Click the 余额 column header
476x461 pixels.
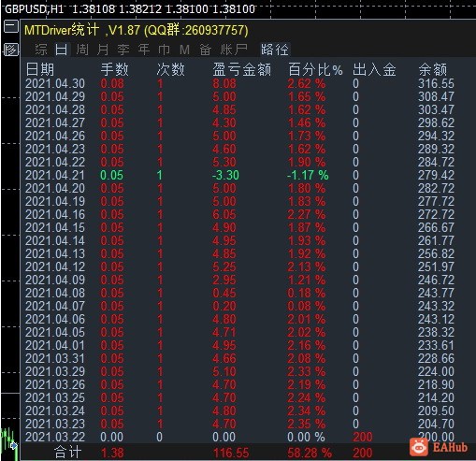pyautogui.click(x=433, y=69)
